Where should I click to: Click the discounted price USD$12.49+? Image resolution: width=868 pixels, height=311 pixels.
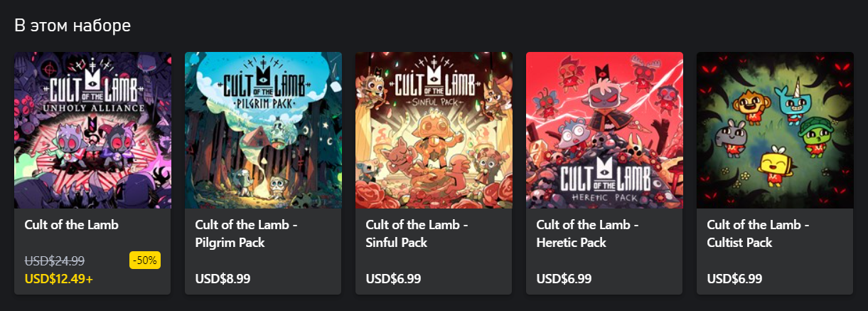coord(59,279)
